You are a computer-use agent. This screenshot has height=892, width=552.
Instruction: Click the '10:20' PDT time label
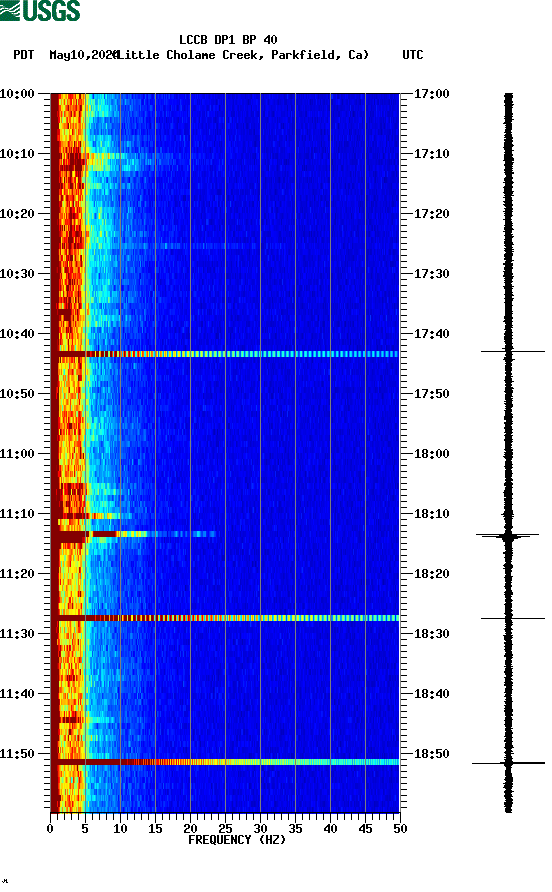[x=18, y=213]
